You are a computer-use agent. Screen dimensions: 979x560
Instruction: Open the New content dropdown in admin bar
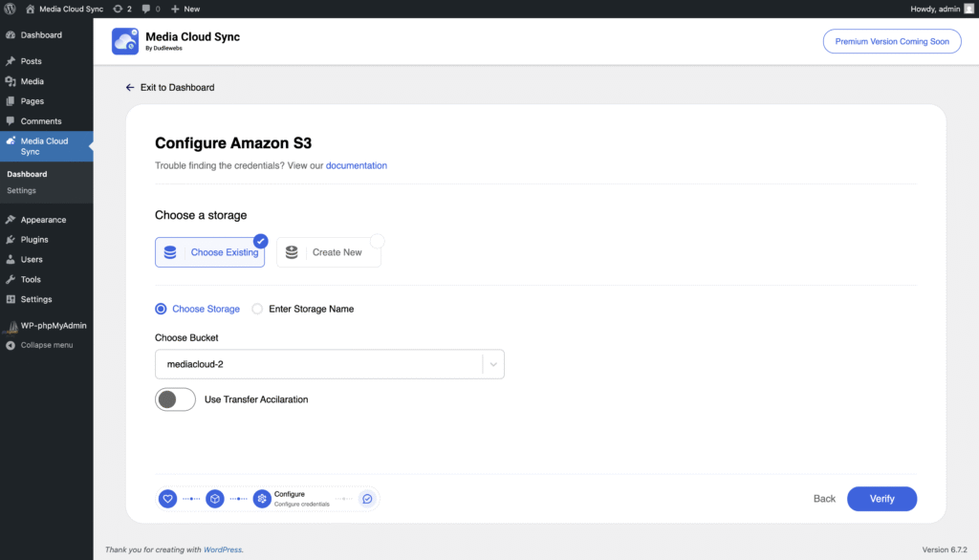point(185,9)
